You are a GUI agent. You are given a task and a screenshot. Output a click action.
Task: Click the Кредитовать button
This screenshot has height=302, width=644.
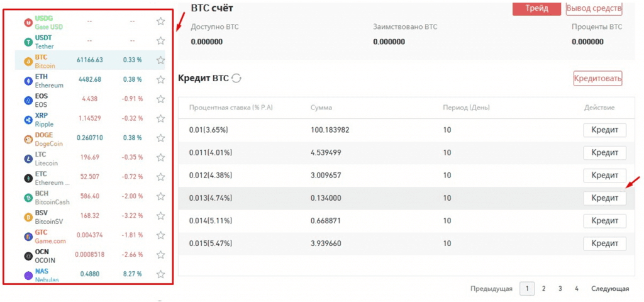(x=597, y=78)
